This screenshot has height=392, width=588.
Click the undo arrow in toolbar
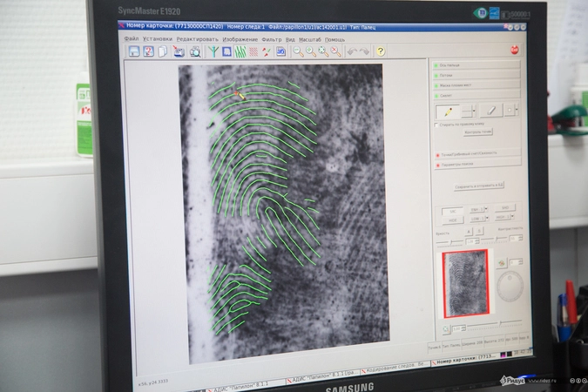pos(351,51)
